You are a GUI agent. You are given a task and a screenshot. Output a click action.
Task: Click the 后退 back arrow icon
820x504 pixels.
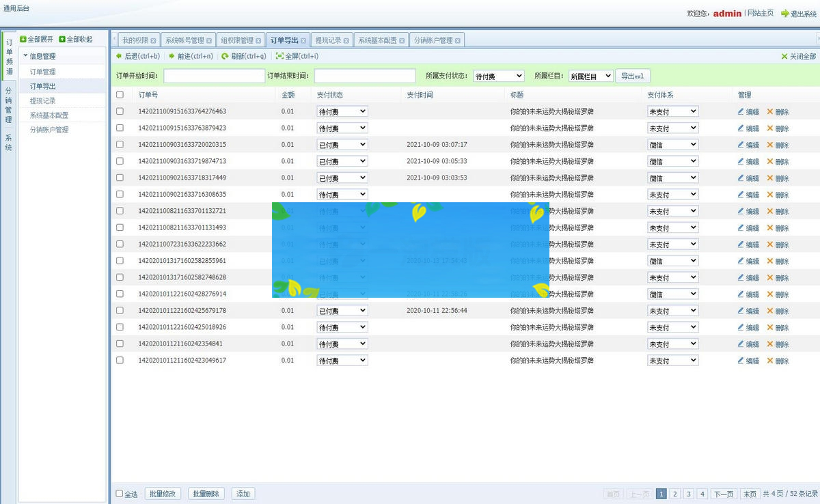[119, 57]
